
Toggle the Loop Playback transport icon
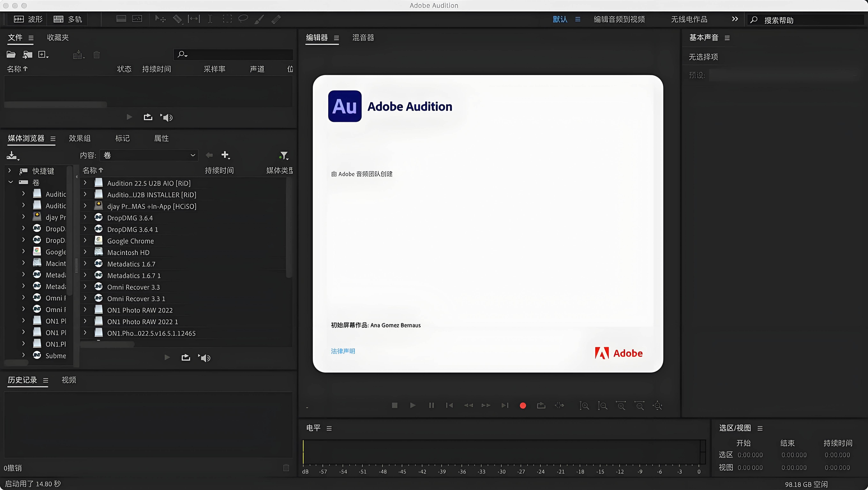(x=541, y=405)
